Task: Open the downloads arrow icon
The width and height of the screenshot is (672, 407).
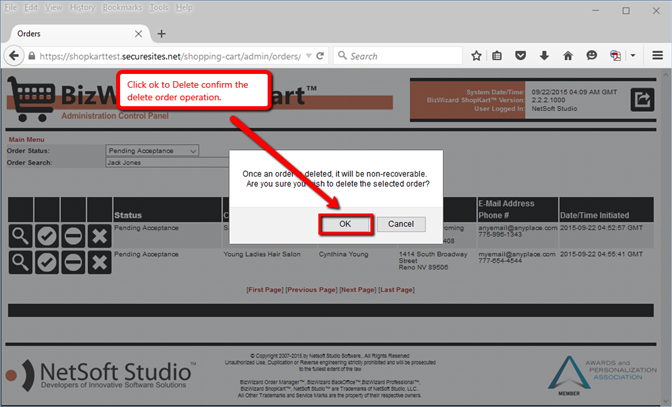Action: [x=544, y=56]
